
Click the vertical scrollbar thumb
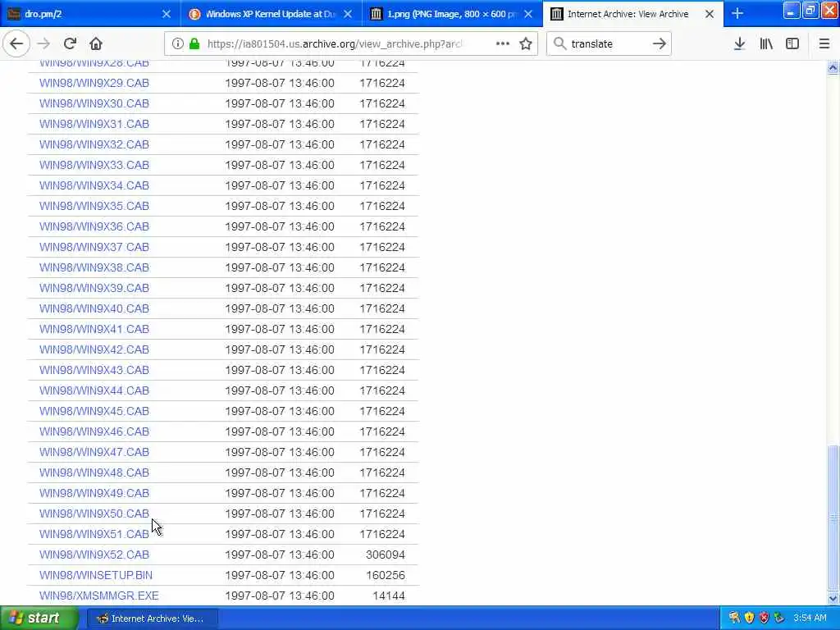coord(833,518)
